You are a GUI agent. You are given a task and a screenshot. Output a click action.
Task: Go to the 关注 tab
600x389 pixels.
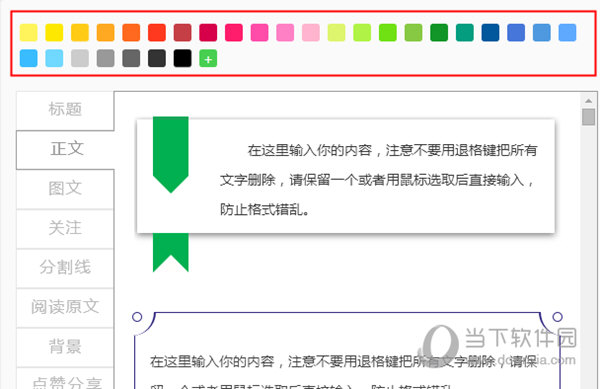[65, 229]
